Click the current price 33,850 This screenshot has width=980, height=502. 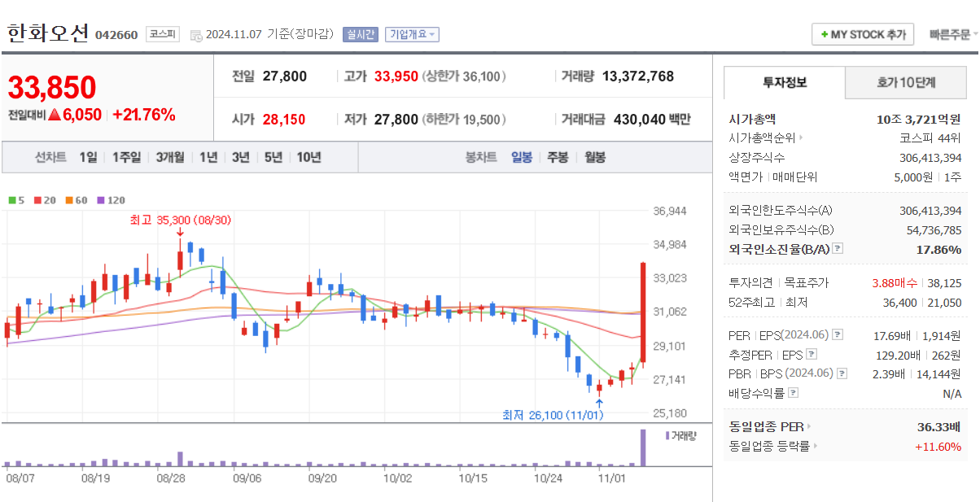(52, 87)
